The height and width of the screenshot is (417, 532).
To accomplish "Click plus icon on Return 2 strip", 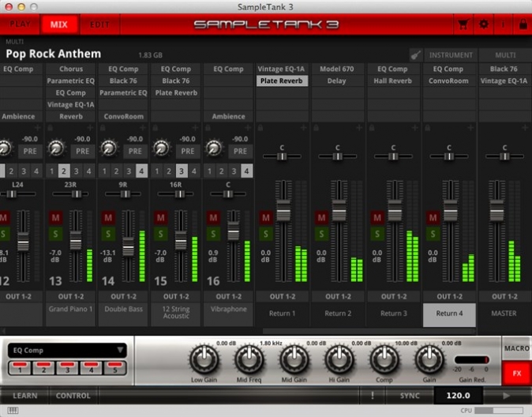I will [x=359, y=128].
